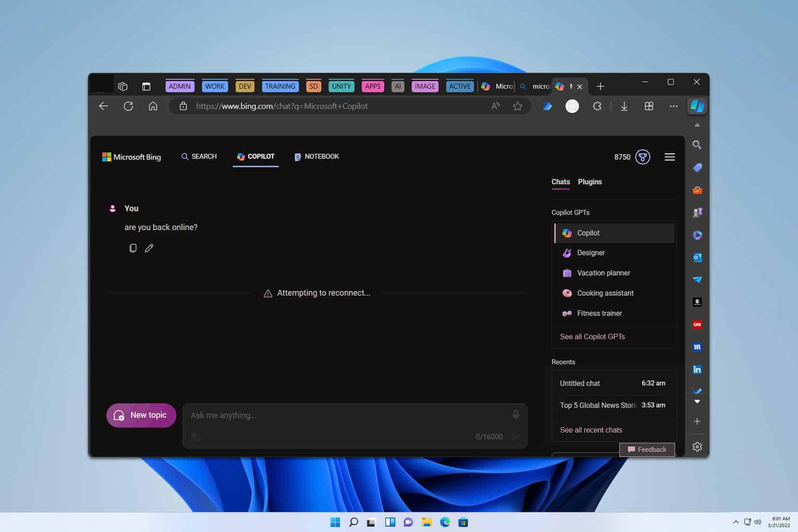The height and width of the screenshot is (532, 798).
Task: Open Read aloud icon in address bar
Action: 495,106
